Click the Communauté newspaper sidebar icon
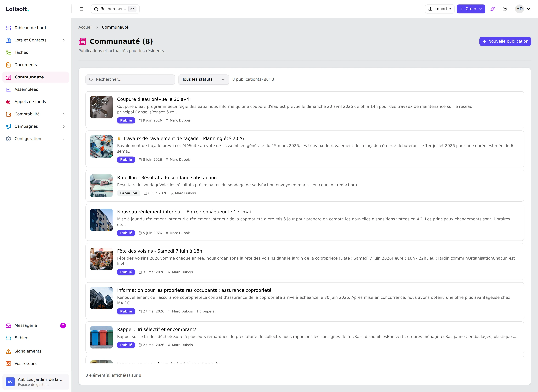Viewport: 538px width, 392px height. tap(8, 77)
